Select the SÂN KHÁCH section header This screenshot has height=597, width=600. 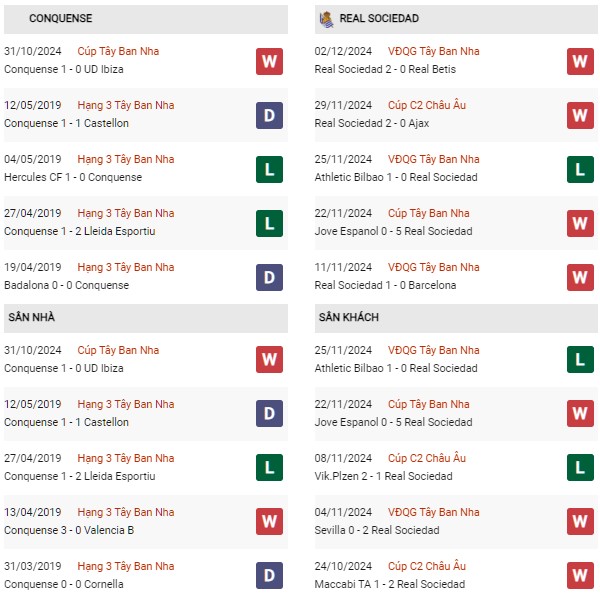click(456, 318)
